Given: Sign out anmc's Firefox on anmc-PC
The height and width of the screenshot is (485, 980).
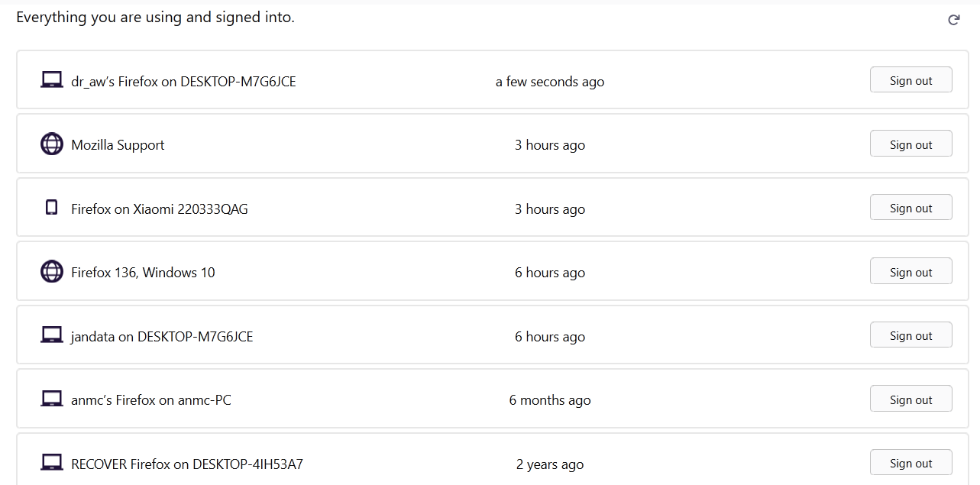Looking at the screenshot, I should tap(910, 399).
